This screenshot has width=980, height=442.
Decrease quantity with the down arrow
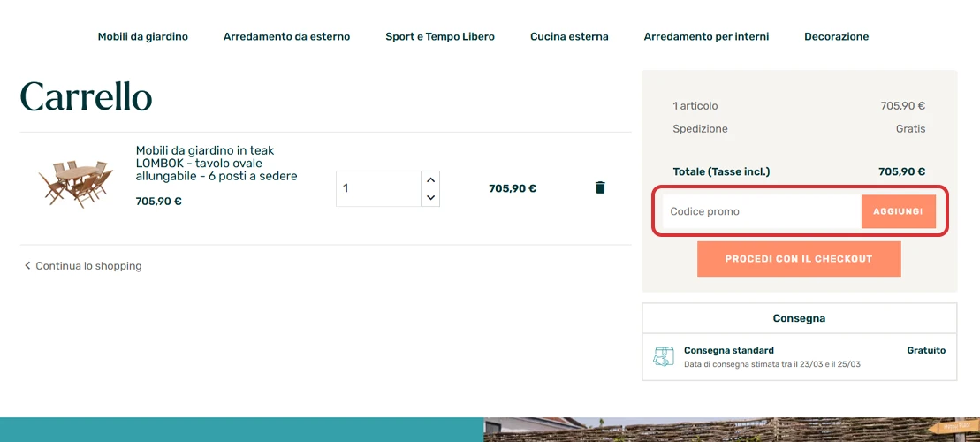[430, 197]
